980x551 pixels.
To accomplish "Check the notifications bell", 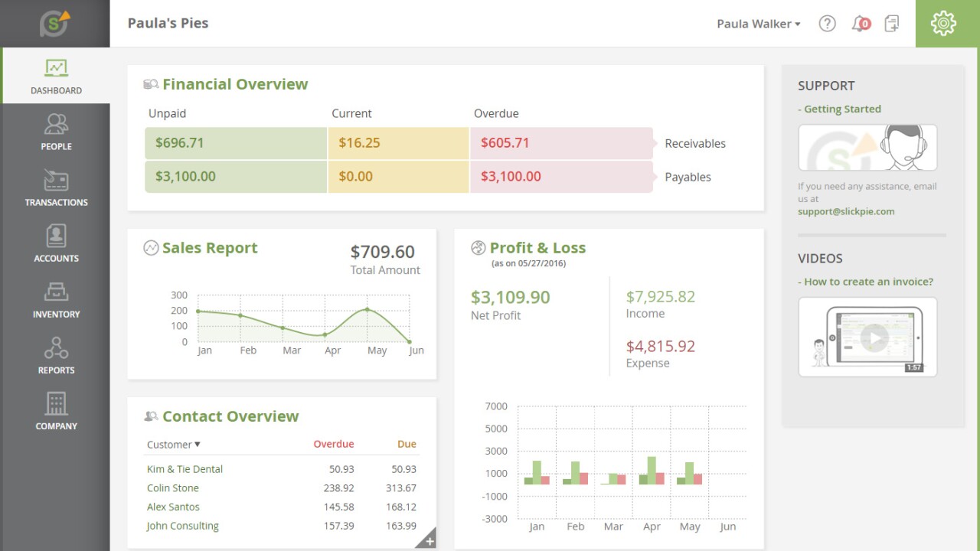I will (x=860, y=24).
